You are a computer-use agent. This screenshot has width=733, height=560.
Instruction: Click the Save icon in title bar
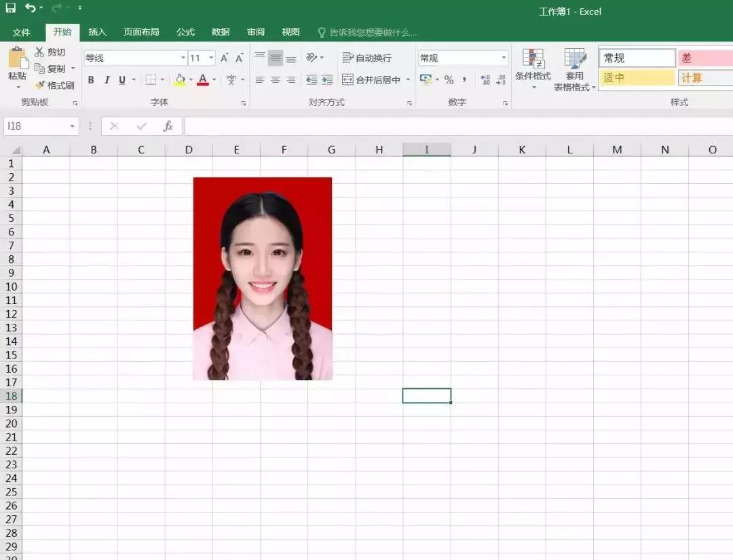(11, 8)
